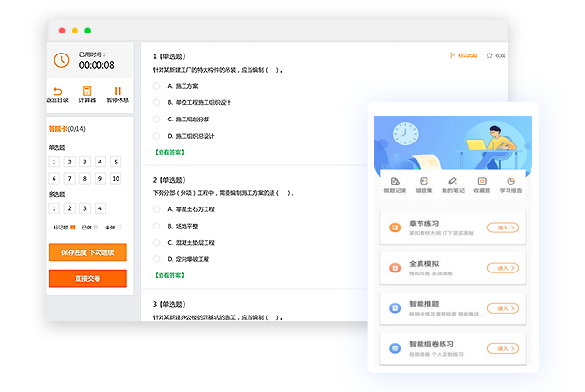Flag question 1 with 标记试题 icon
This screenshot has height=392, width=585.
pos(453,55)
